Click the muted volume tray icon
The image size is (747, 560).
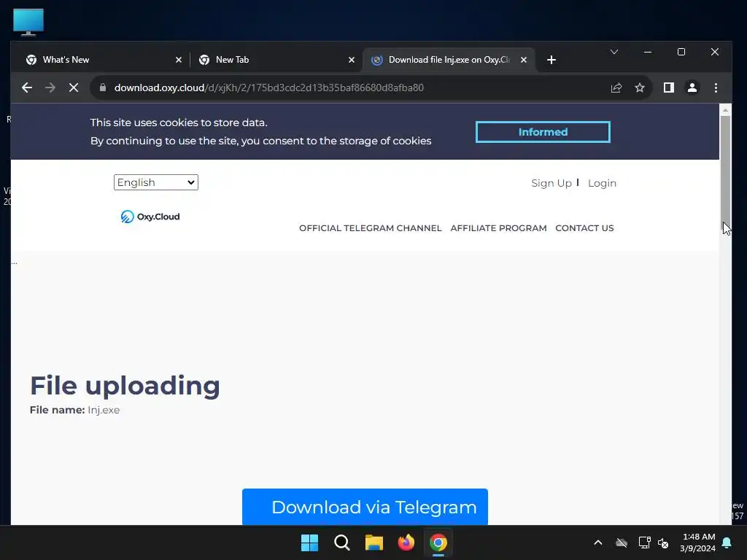[663, 542]
